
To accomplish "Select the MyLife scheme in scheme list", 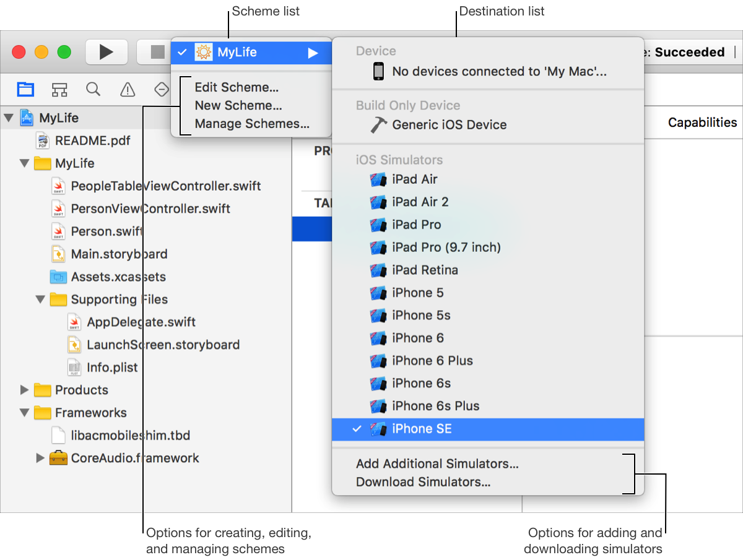I will [251, 53].
